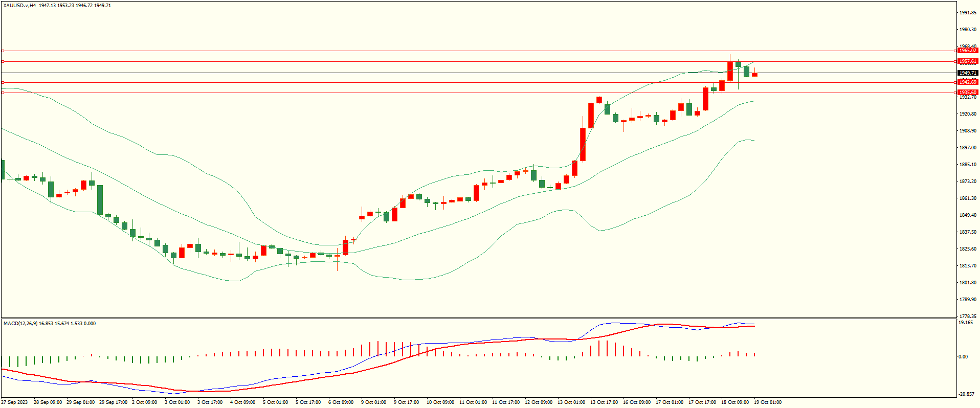The width and height of the screenshot is (980, 408).
Task: Click the 17 Oct 17:00 time label
Action: (702, 402)
